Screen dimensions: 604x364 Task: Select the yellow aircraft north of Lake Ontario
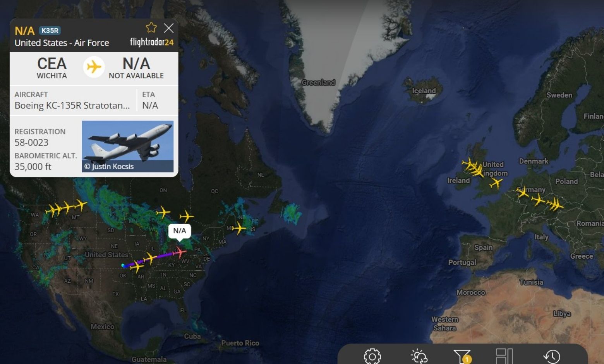coord(186,216)
